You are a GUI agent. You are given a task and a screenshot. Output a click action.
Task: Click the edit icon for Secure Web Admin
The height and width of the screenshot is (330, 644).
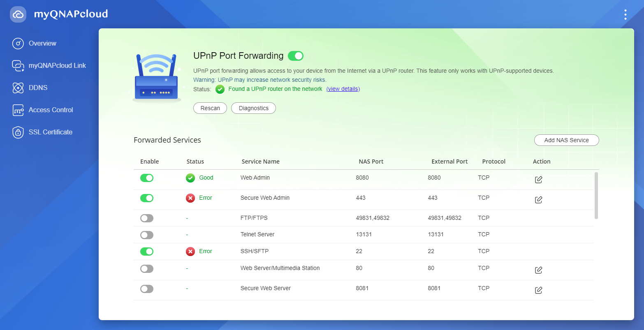tap(538, 200)
